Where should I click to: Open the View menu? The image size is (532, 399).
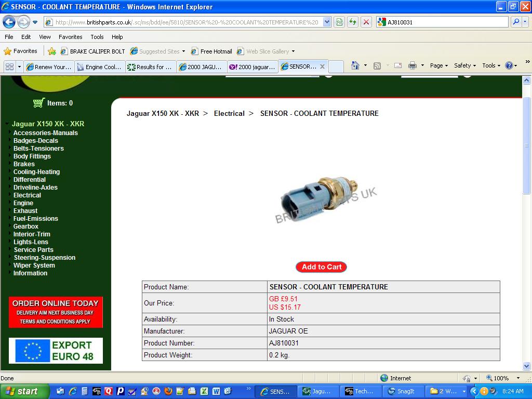(x=45, y=37)
